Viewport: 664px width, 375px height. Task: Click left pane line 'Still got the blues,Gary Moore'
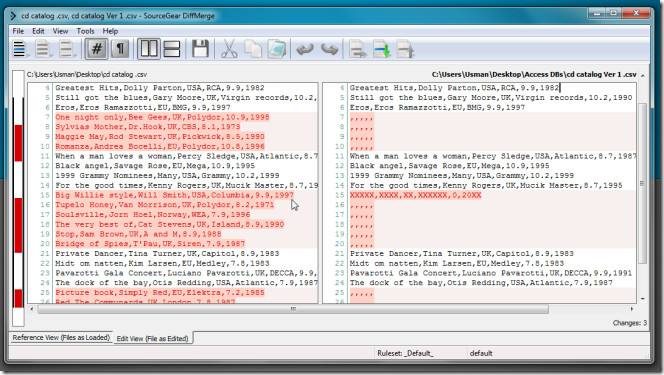point(186,97)
